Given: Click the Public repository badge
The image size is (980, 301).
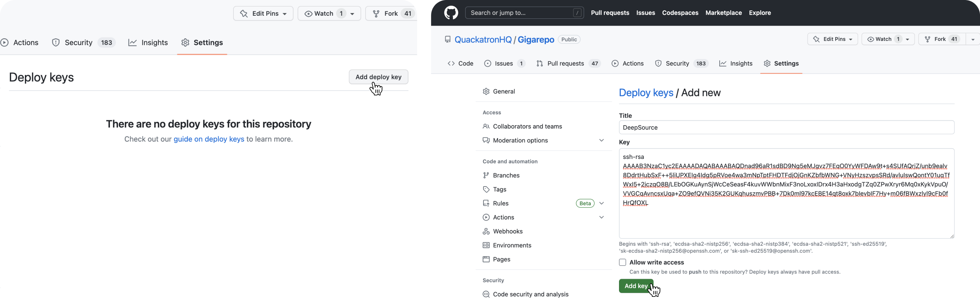Looking at the screenshot, I should [569, 39].
